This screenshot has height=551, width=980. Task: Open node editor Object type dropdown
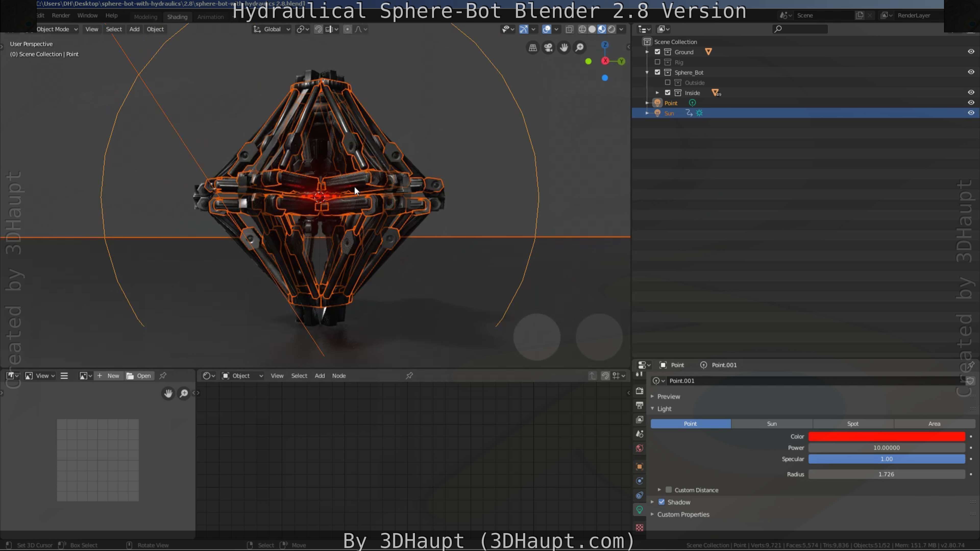pos(243,376)
